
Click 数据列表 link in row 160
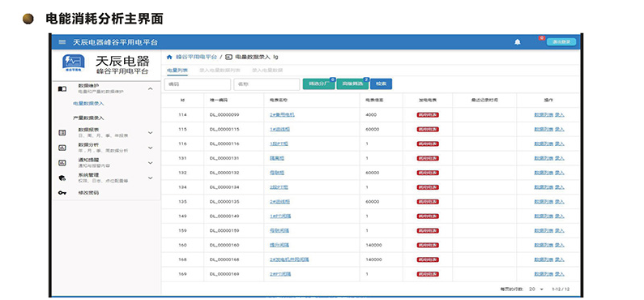tap(544, 245)
